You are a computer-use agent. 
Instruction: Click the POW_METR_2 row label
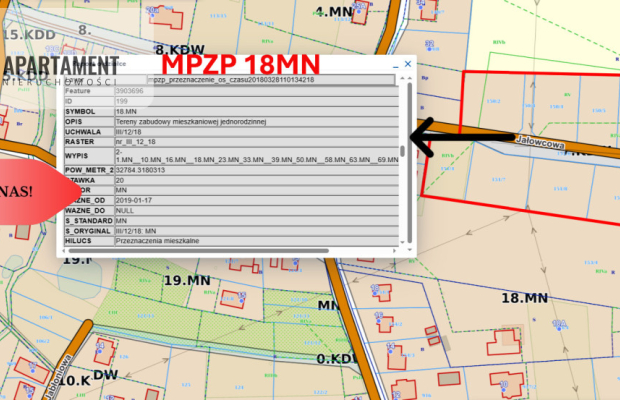[x=89, y=170]
